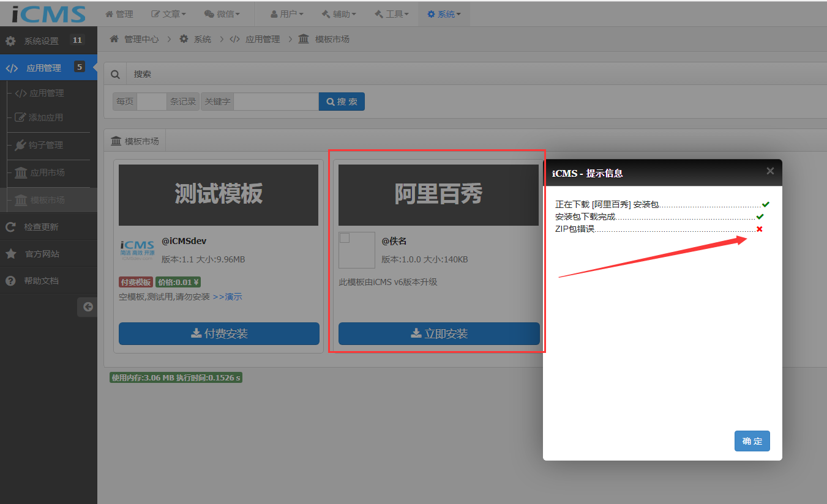The width and height of the screenshot is (827, 504).
Task: Click the 关键字 keyword input field
Action: click(x=276, y=102)
